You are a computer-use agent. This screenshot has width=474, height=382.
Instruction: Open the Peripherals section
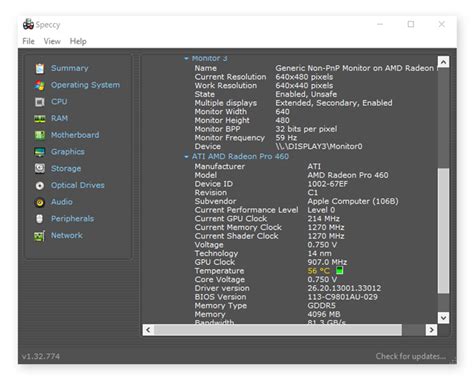pos(72,219)
